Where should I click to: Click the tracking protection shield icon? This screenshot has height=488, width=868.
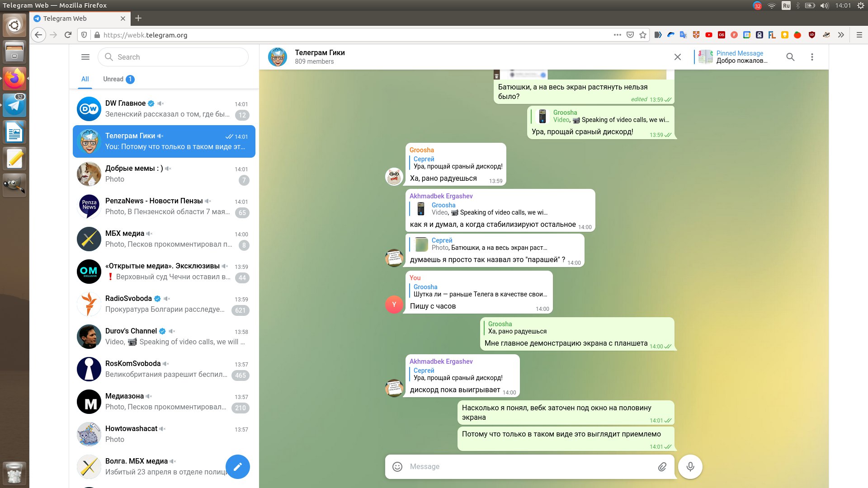coord(84,35)
